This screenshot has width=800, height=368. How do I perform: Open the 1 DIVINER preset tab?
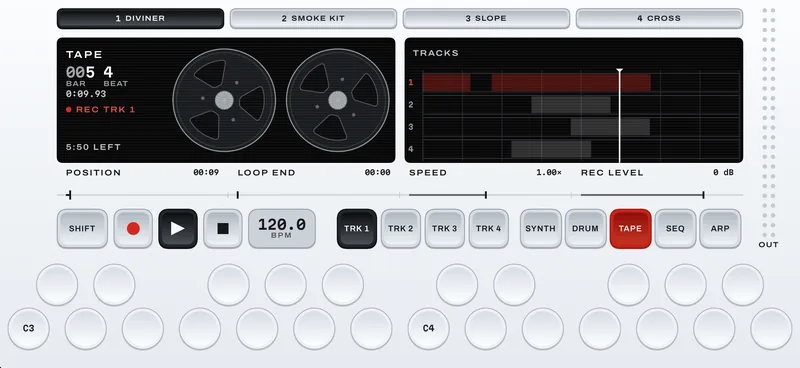(x=140, y=18)
